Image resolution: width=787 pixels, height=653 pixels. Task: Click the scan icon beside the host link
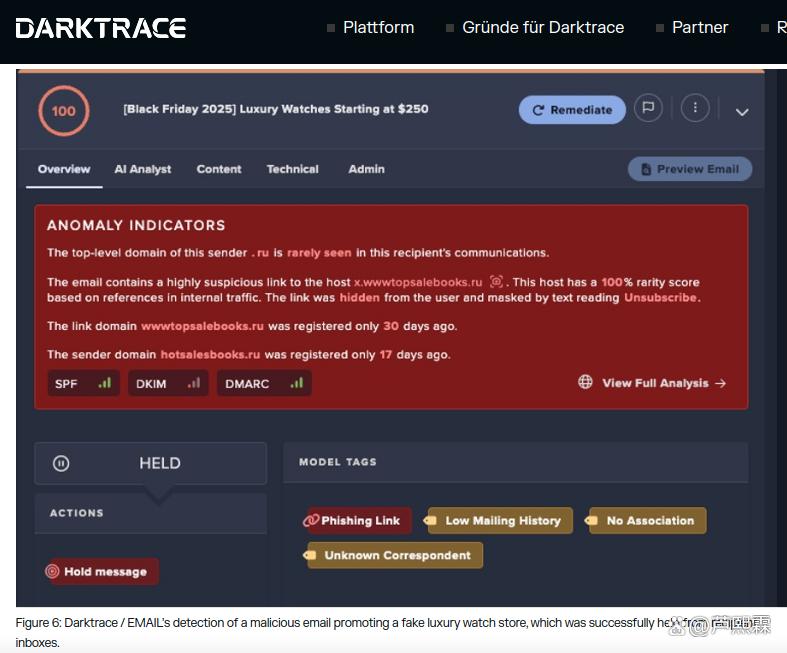tap(496, 282)
